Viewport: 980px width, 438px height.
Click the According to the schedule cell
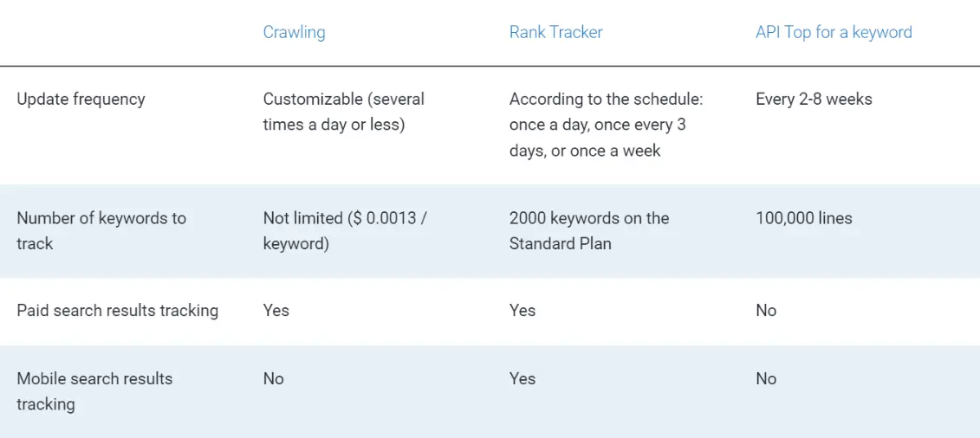point(606,125)
